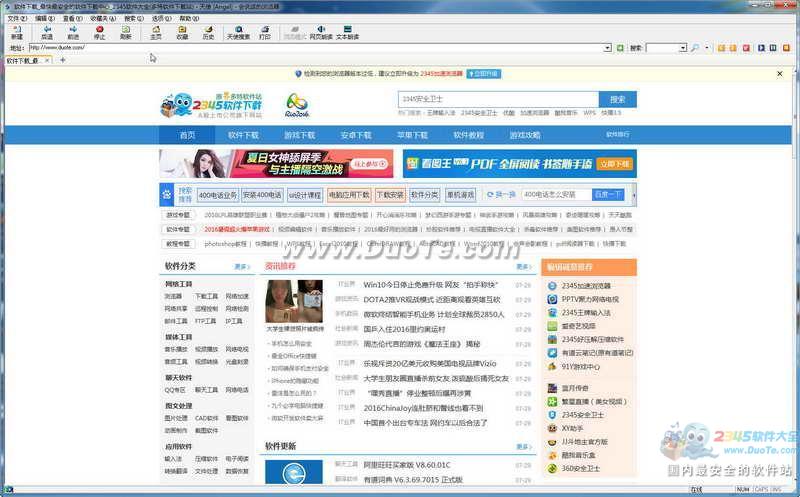This screenshot has width=800, height=497.
Task: Open the 主页 home toolbar icon
Action: 156,33
